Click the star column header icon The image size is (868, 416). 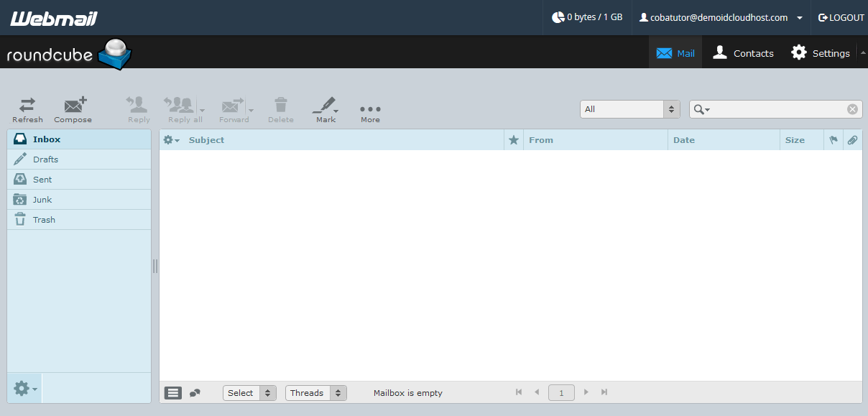click(x=513, y=139)
